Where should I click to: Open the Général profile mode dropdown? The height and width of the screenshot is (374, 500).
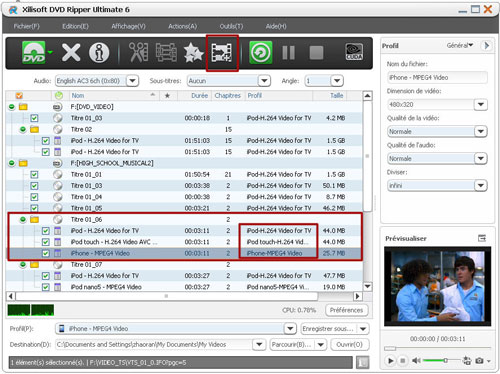tap(460, 45)
